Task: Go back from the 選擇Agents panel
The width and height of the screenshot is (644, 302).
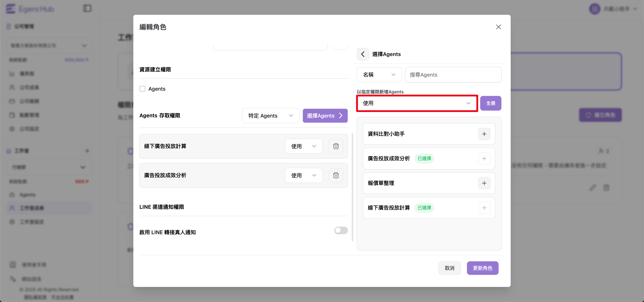Action: (363, 54)
